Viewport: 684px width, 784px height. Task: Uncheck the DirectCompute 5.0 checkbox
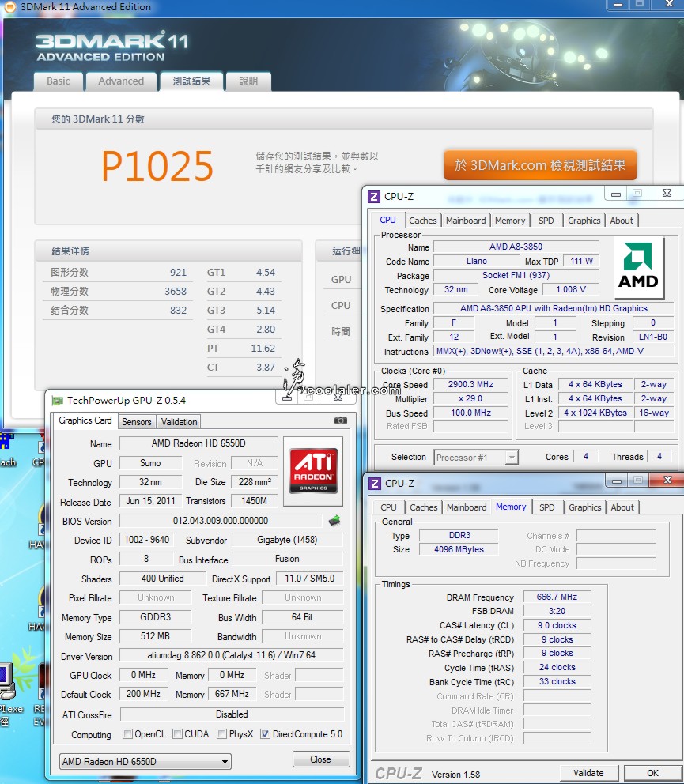pos(265,734)
